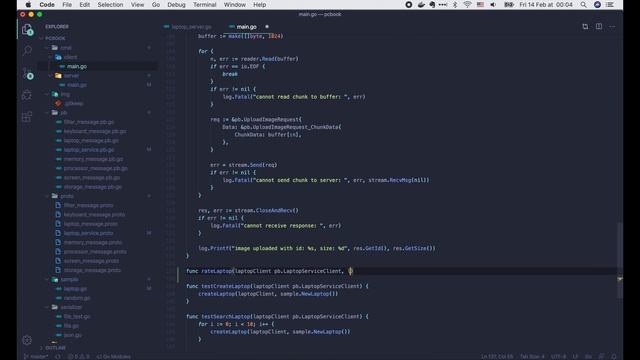Open main.go under the server folder
The image size is (640, 360).
77,85
